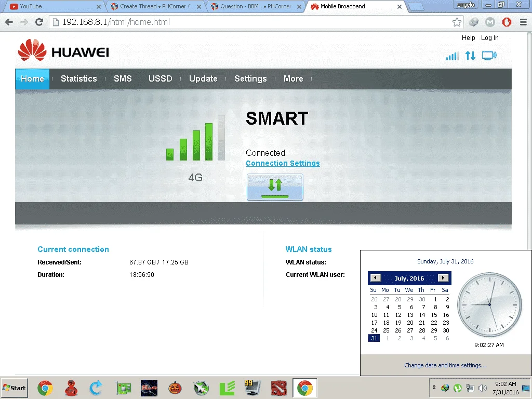Click the Internet Download Manager tray icon
The image size is (532, 399).
(x=445, y=388)
